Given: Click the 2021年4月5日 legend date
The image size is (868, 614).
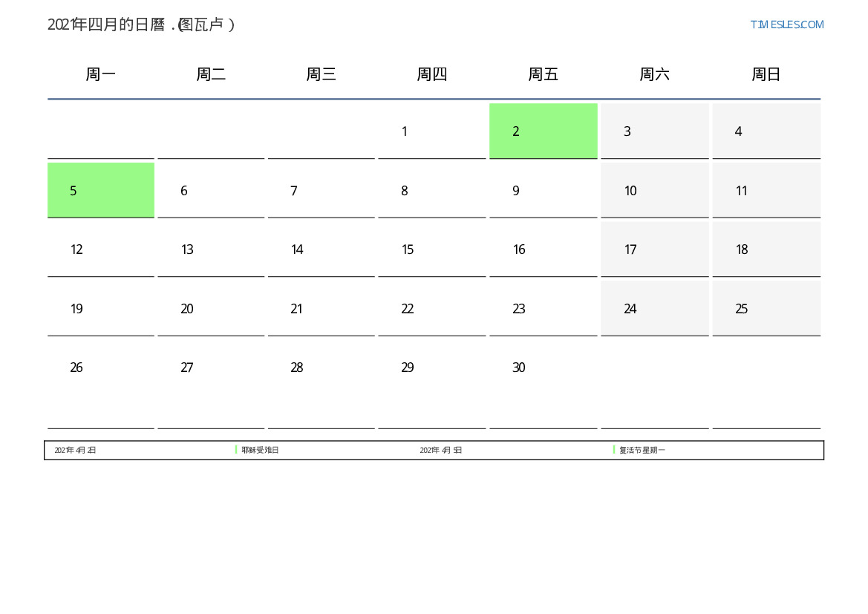Looking at the screenshot, I should pos(441,450).
